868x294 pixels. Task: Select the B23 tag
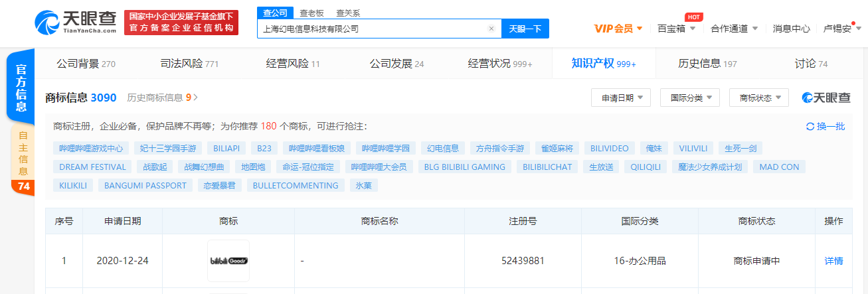point(264,148)
